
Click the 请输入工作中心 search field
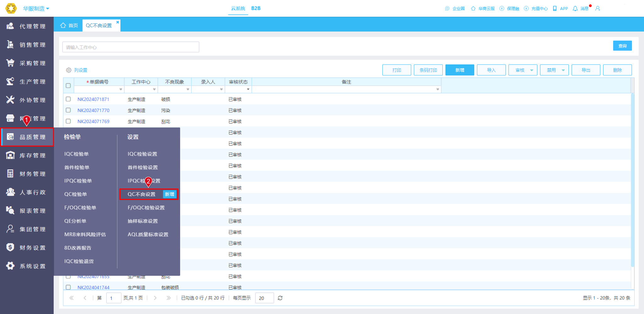pos(131,47)
